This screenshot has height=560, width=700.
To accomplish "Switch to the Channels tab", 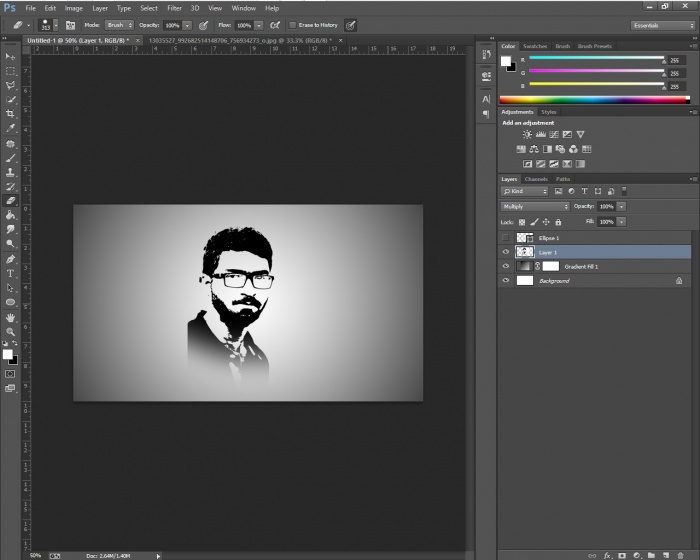I will point(536,179).
